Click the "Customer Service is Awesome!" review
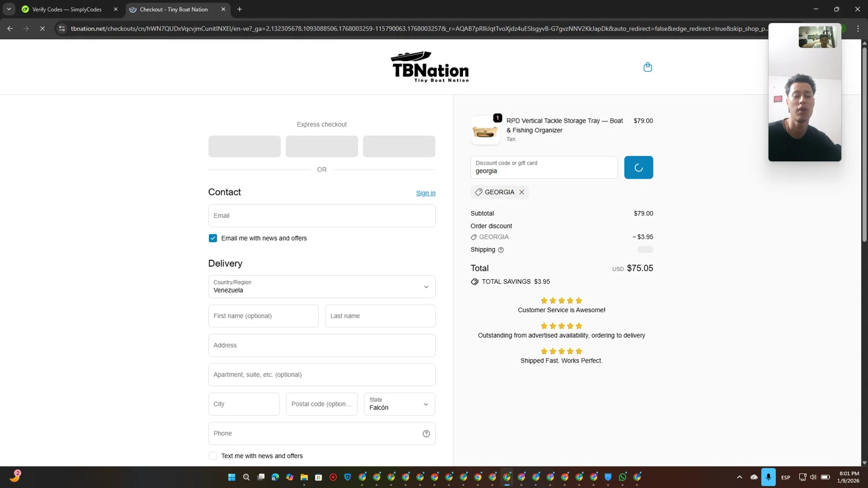Screen dimensions: 868x488 [x=561, y=310]
